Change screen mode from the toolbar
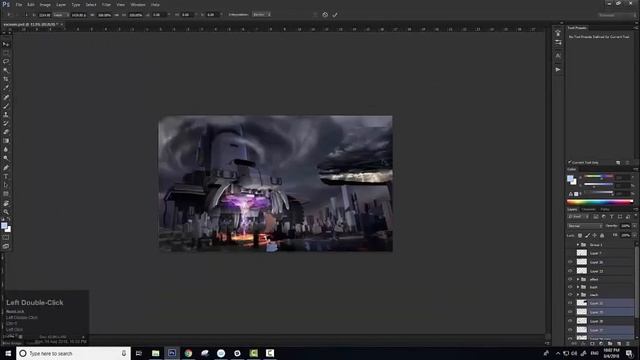Screen dimensions: 640x360 tap(6, 246)
